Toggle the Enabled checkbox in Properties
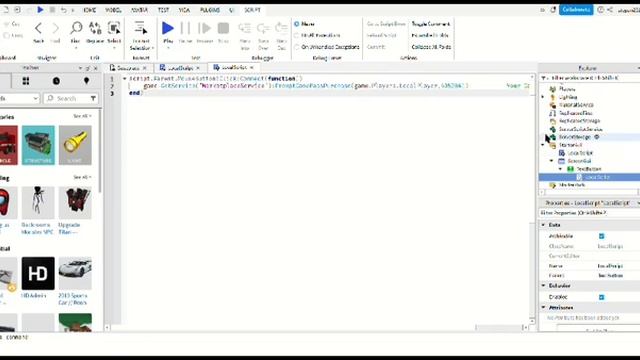 pyautogui.click(x=602, y=297)
